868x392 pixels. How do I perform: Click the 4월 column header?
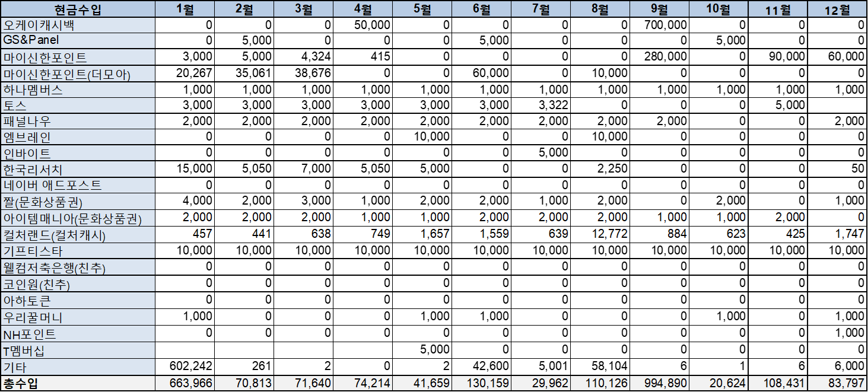click(x=363, y=9)
